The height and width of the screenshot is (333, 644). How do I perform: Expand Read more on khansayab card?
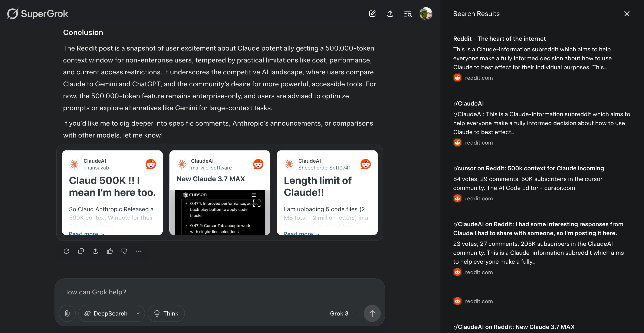[86, 233]
